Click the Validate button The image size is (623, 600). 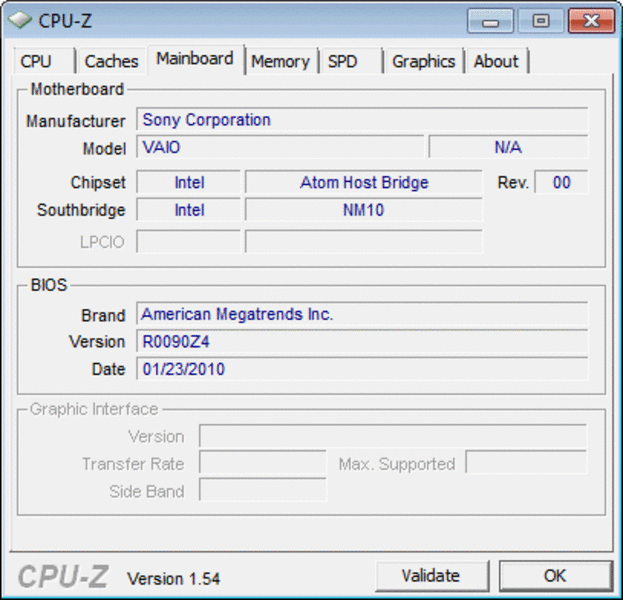pos(432,575)
